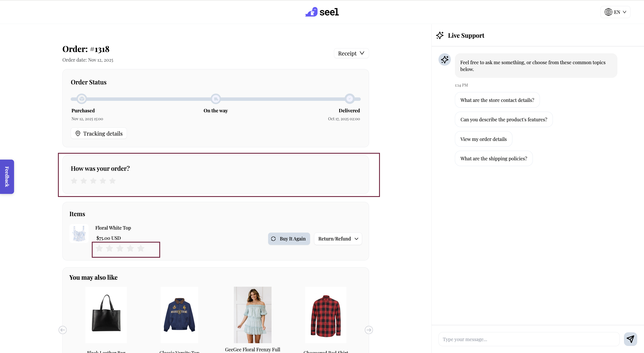Screen dimensions: 644x353
Task: Click the Purchased box status icon
Action: coord(82,99)
